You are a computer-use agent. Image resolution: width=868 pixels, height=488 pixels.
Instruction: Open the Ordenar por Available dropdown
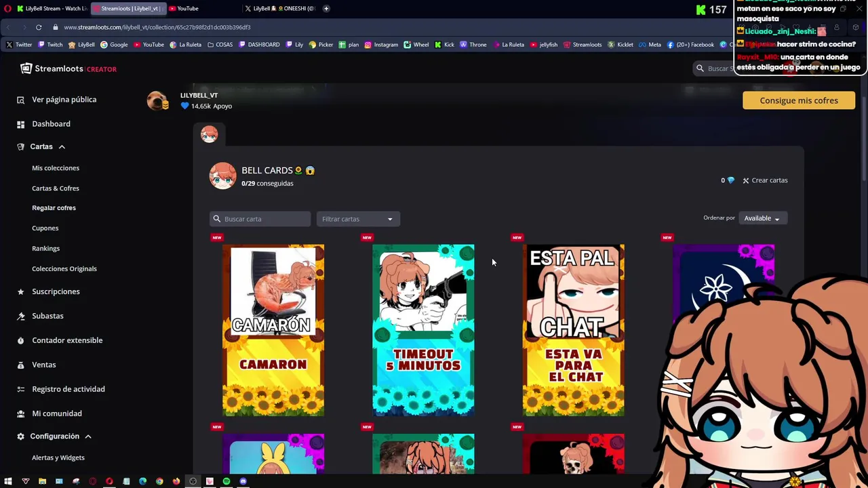762,218
